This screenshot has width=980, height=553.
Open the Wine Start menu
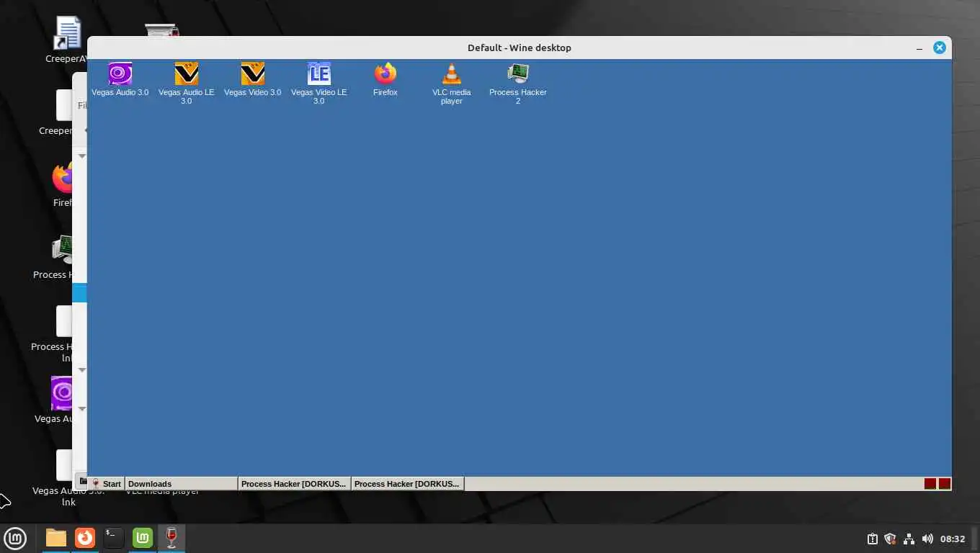(x=107, y=484)
